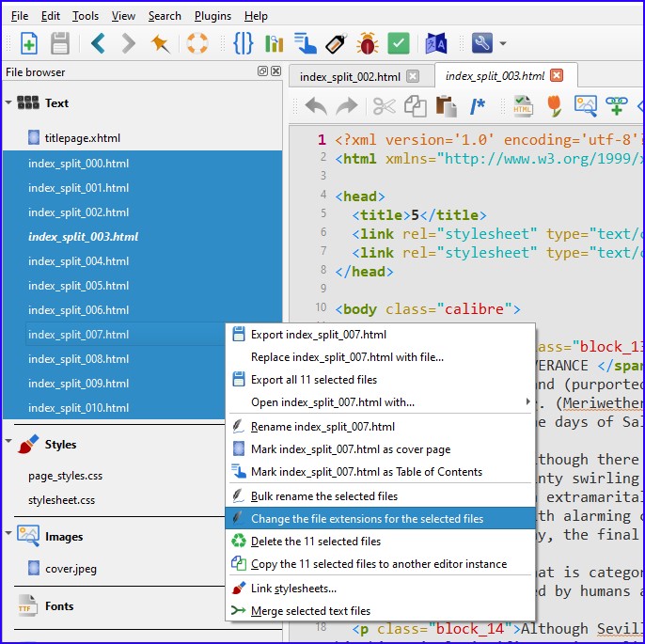Click the create checkpoint pin icon
This screenshot has height=644, width=645.
click(160, 43)
